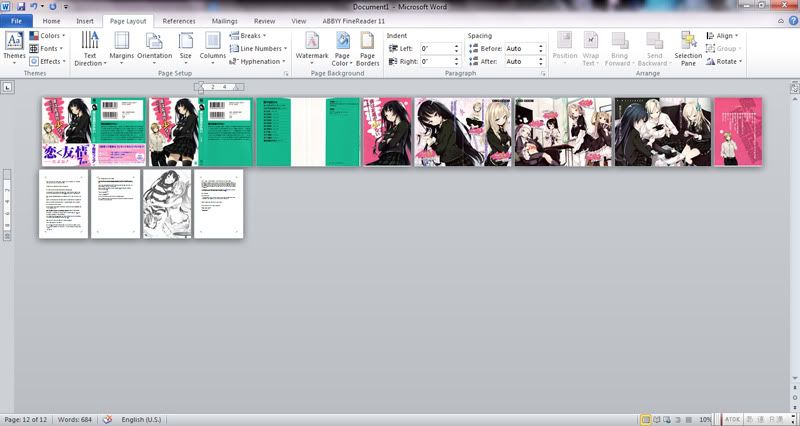This screenshot has width=800, height=426.
Task: Open the Line Numbers dropdown
Action: pos(258,48)
